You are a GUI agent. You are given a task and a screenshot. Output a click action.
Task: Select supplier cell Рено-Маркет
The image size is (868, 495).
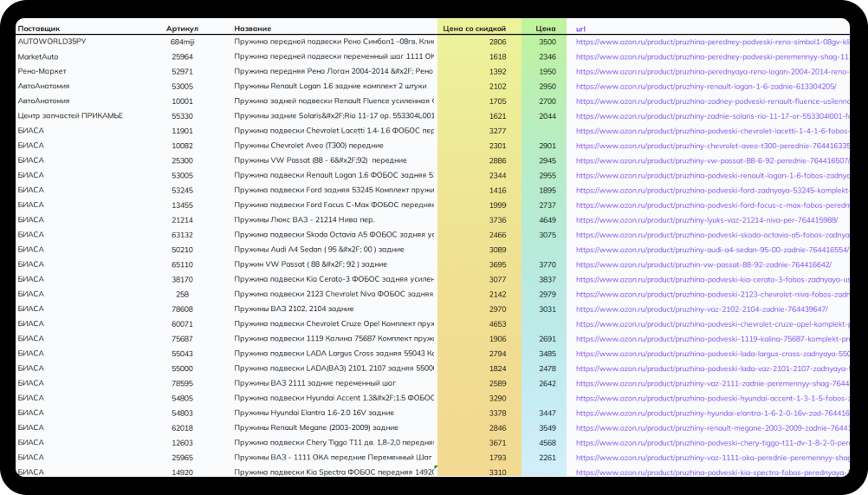point(42,71)
